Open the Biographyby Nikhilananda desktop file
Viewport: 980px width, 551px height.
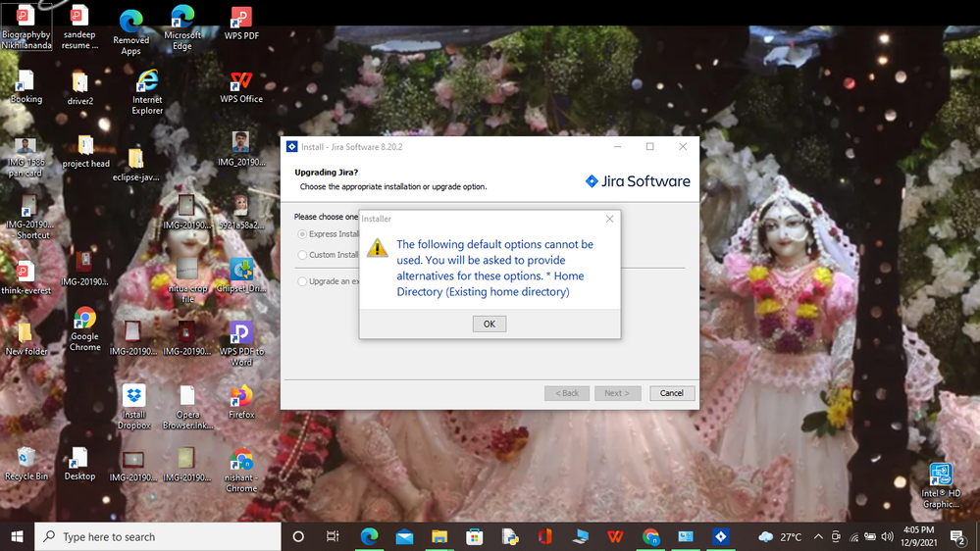[x=26, y=26]
